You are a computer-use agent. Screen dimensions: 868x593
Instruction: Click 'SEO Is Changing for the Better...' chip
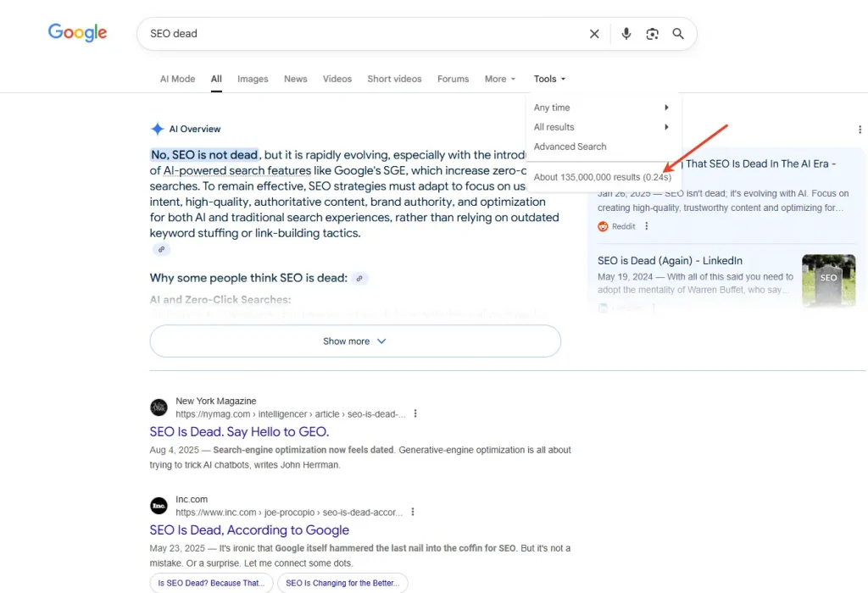342,583
